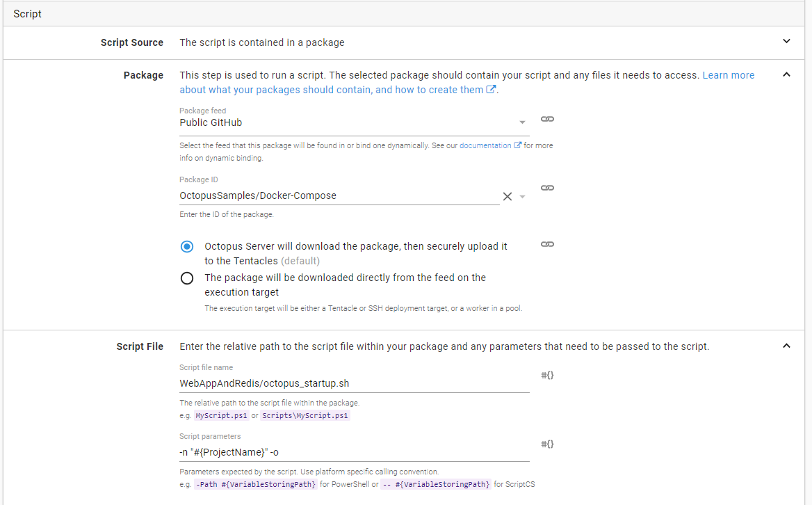Viewport: 812px width, 505px height.
Task: Click the chain-link bind icon beside Package ID
Action: (x=547, y=188)
